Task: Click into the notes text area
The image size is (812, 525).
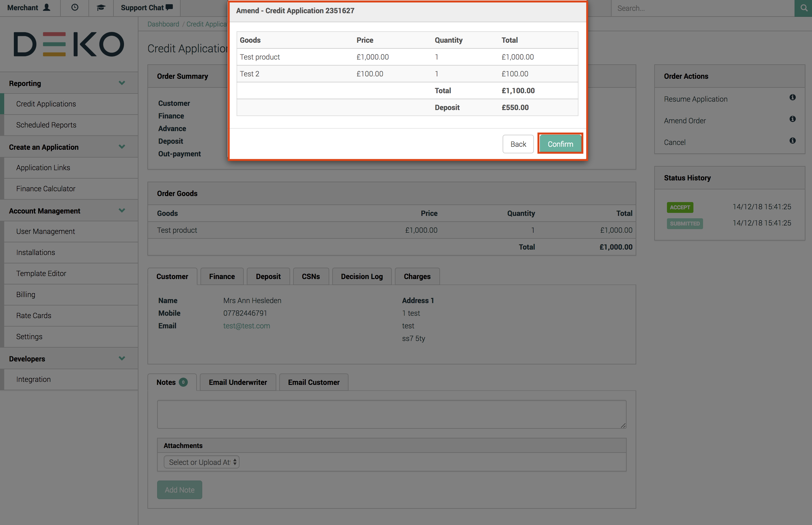Action: (391, 414)
